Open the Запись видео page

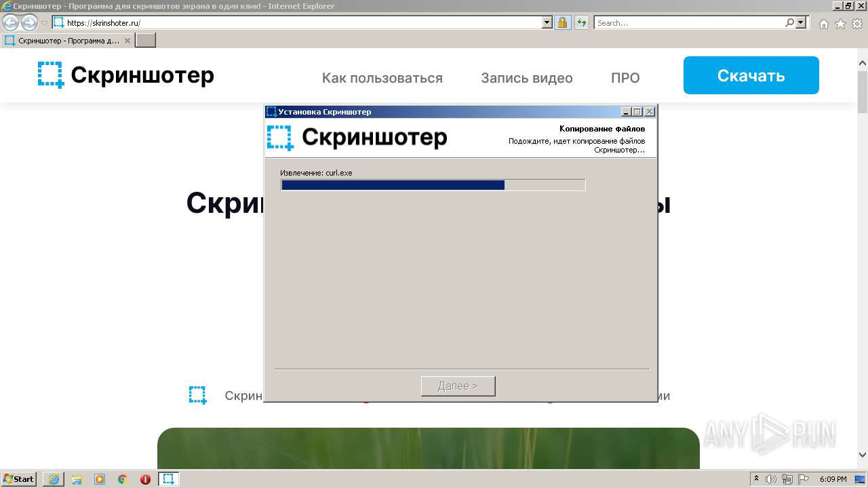click(x=527, y=78)
